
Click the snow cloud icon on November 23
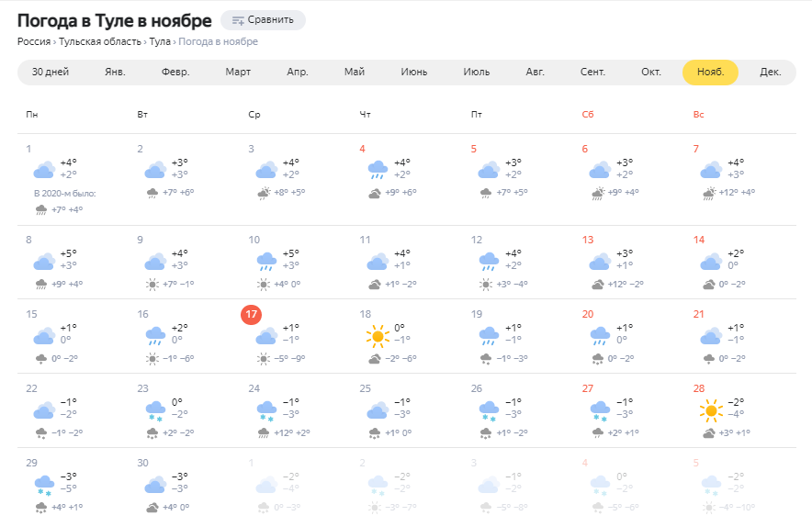tap(155, 411)
